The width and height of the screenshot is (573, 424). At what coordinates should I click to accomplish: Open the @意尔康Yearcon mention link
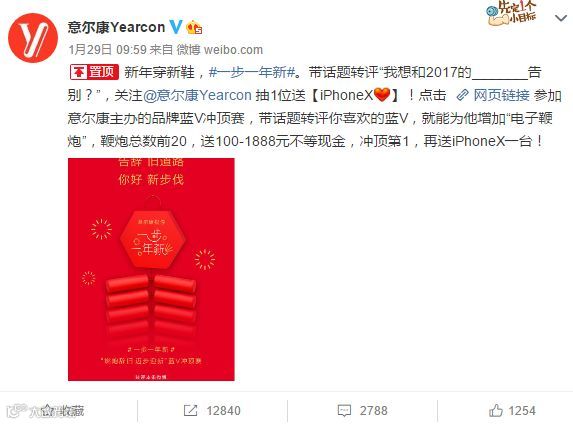click(197, 95)
